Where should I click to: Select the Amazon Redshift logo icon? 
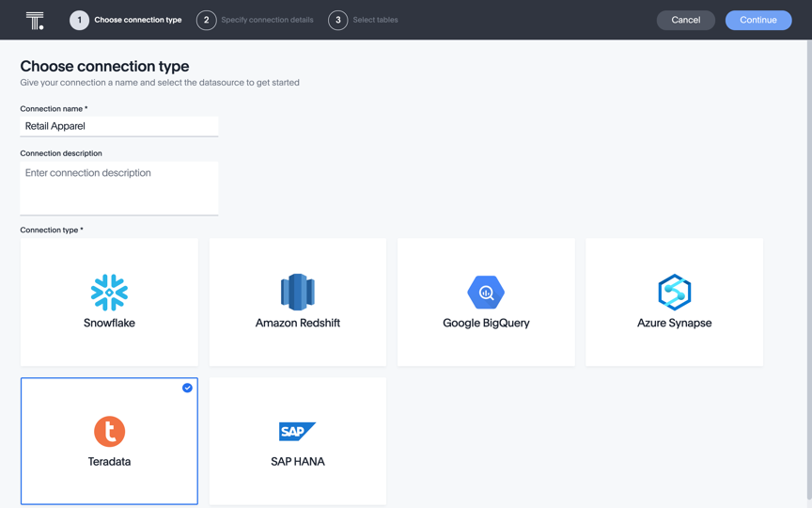tap(298, 292)
